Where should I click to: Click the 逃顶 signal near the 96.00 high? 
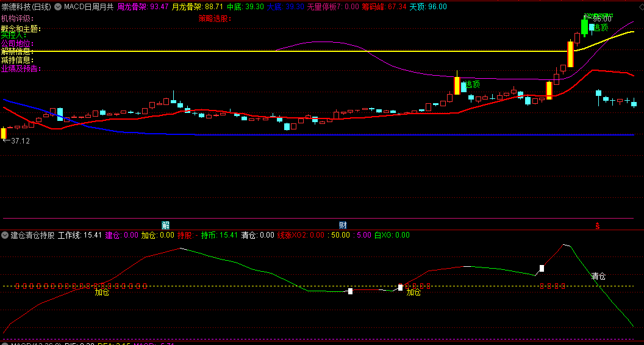pyautogui.click(x=601, y=27)
